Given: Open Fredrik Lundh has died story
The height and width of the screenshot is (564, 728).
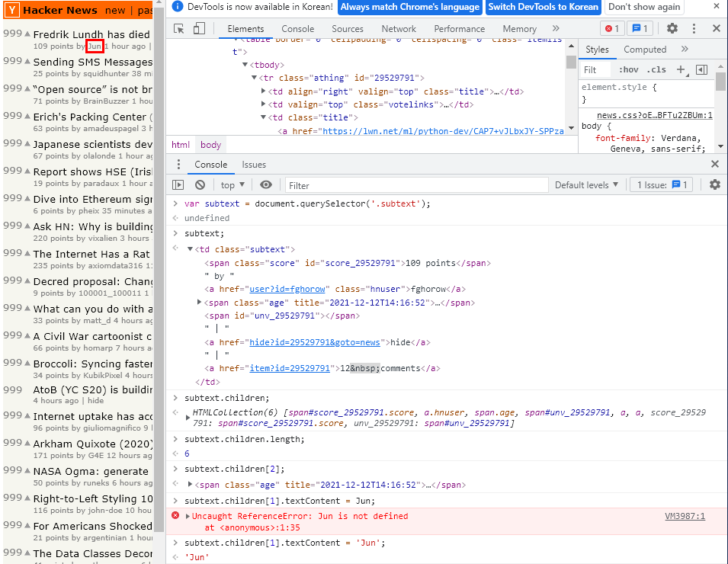Looking at the screenshot, I should click(91, 34).
